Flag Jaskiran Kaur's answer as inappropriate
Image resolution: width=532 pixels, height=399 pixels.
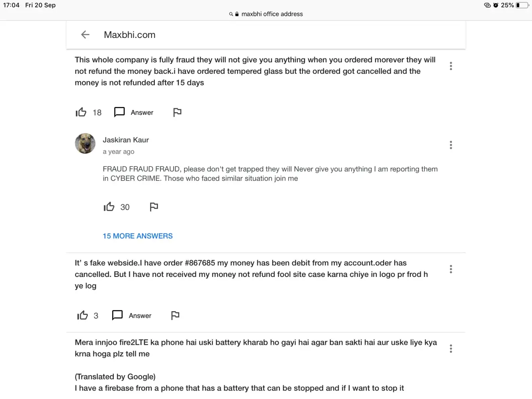point(154,207)
